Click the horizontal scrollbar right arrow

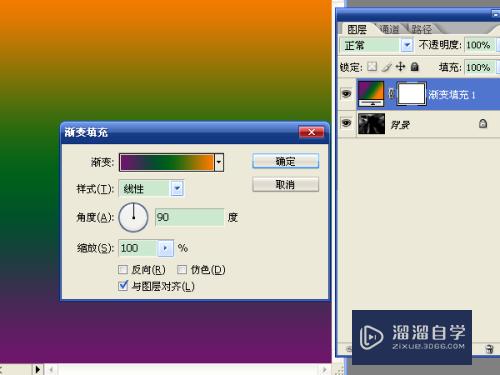tap(324, 369)
